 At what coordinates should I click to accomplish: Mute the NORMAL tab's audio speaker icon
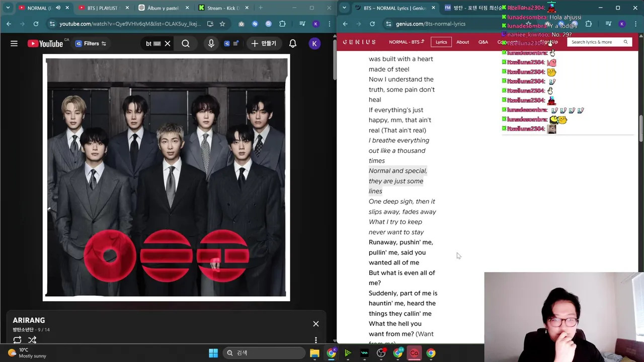coord(58,8)
